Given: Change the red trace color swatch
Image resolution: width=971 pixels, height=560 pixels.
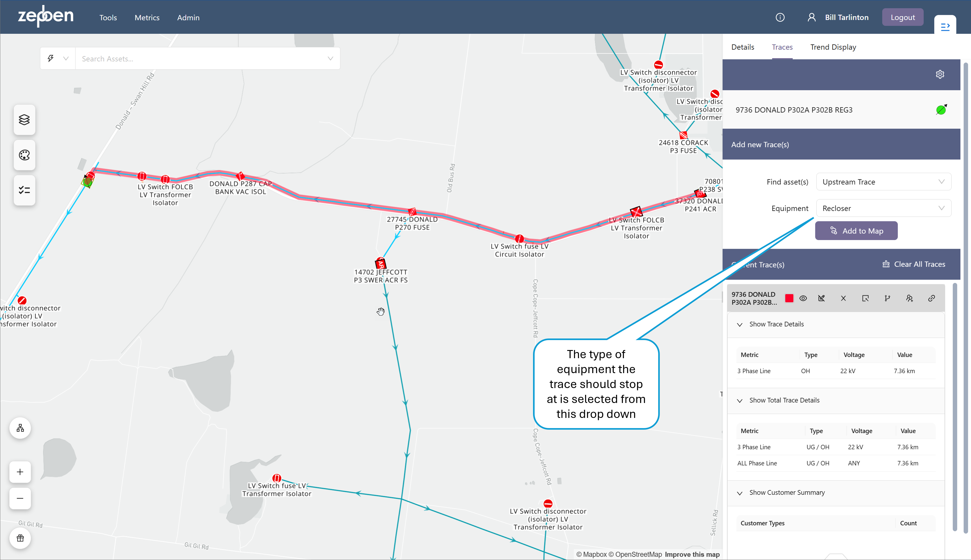Looking at the screenshot, I should pyautogui.click(x=789, y=298).
